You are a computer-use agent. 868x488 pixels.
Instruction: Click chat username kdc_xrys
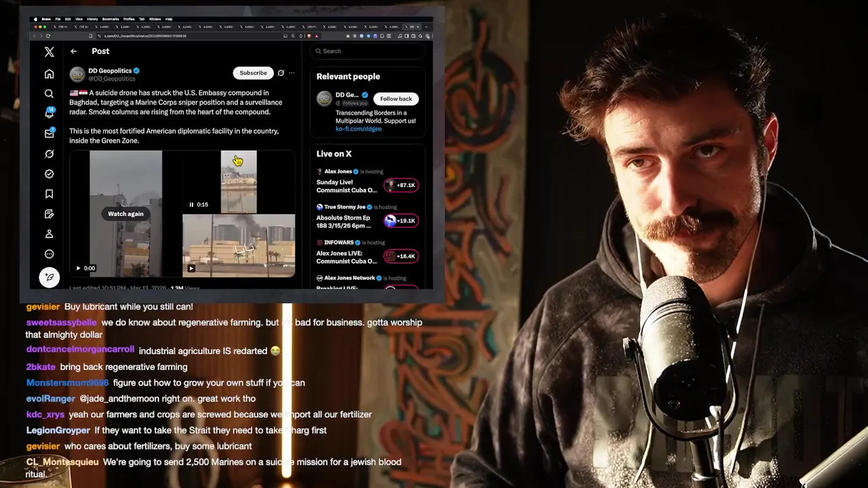tap(45, 414)
